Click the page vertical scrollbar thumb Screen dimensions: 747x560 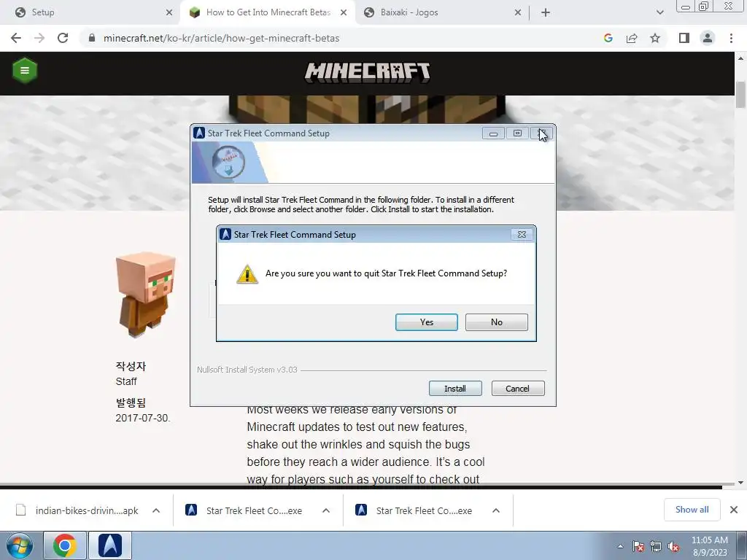(x=740, y=95)
